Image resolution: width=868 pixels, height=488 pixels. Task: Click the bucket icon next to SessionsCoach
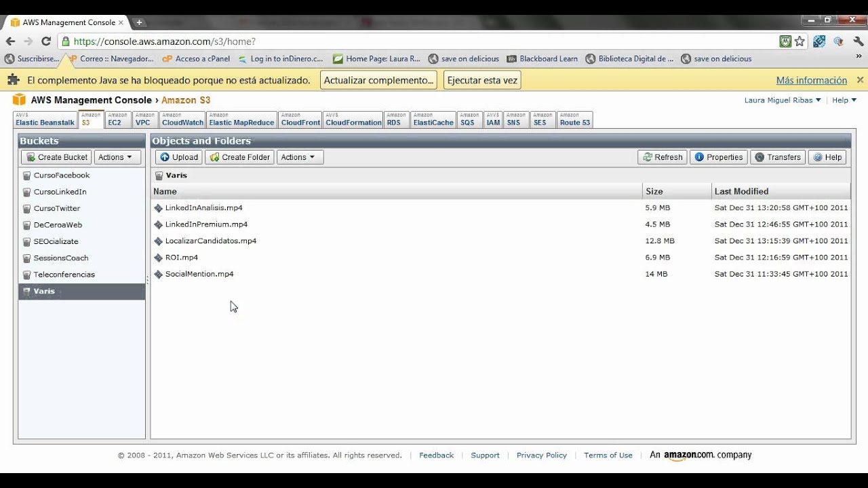[x=27, y=258]
